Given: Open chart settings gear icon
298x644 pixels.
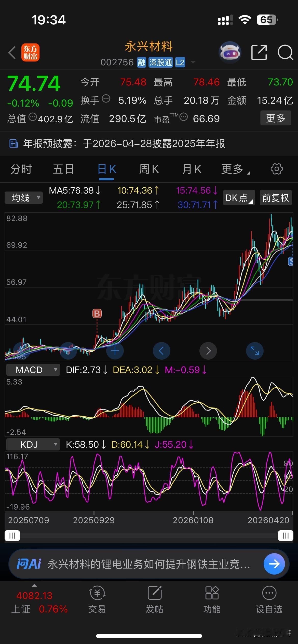Looking at the screenshot, I should (277, 169).
